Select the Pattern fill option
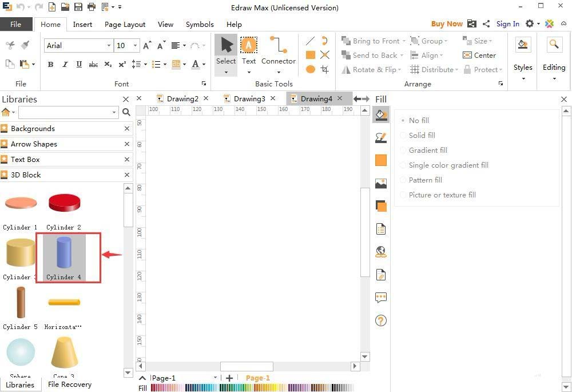The image size is (572, 392). click(425, 180)
